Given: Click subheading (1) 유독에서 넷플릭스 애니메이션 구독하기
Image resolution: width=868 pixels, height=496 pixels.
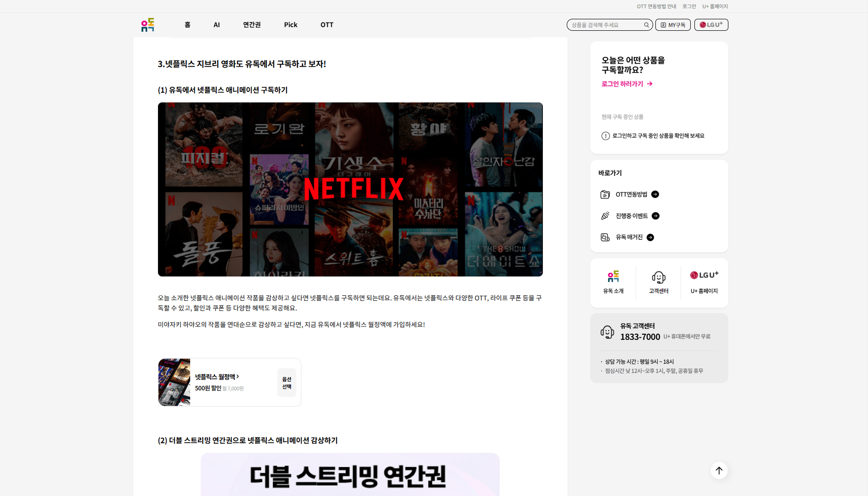Looking at the screenshot, I should (223, 90).
